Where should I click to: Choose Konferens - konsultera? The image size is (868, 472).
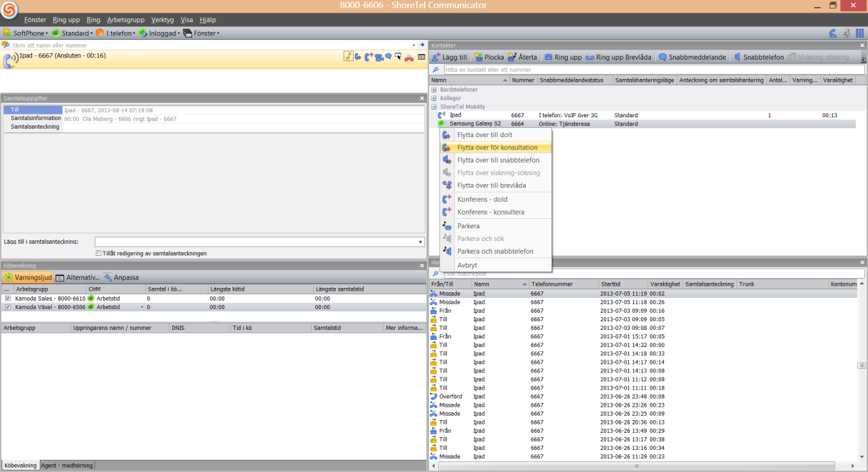pyautogui.click(x=496, y=212)
